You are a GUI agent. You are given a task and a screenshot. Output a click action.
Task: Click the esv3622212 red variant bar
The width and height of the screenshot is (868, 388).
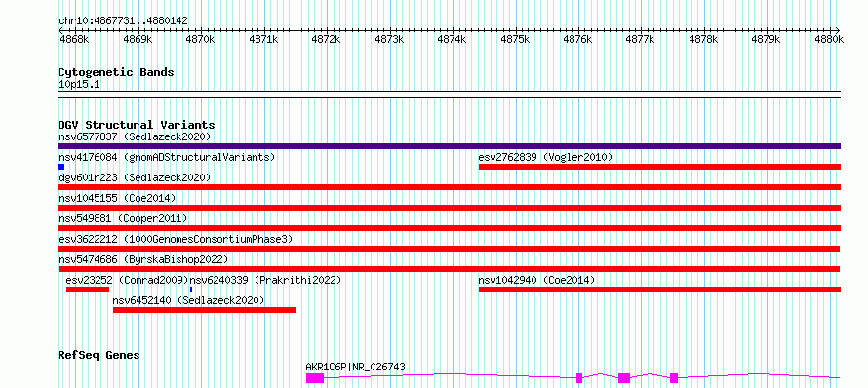(x=449, y=249)
